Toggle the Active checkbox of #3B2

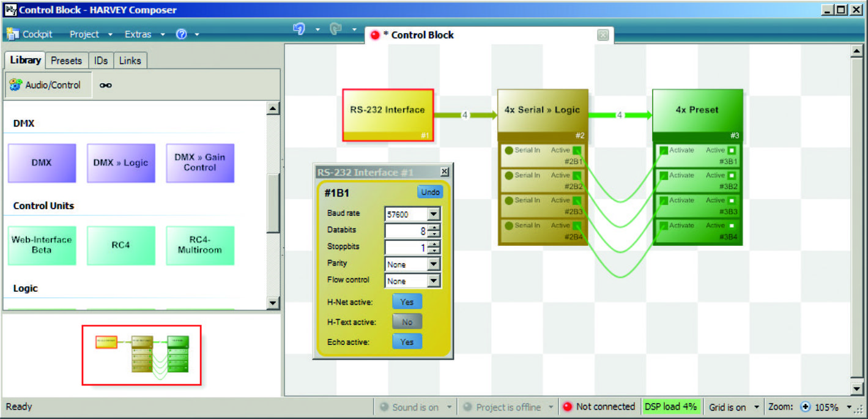(x=732, y=176)
